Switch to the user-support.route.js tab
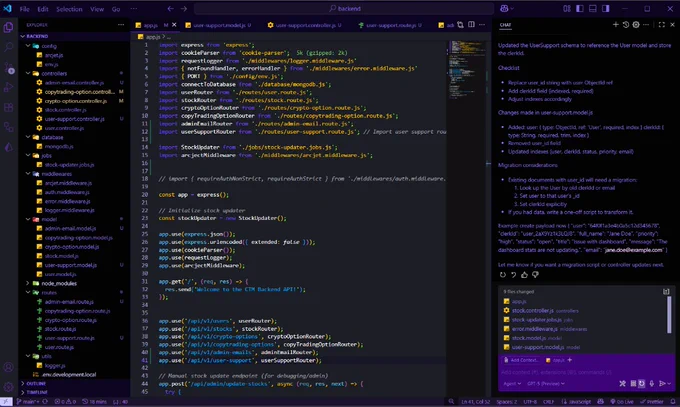This screenshot has width=680, height=407. point(390,25)
